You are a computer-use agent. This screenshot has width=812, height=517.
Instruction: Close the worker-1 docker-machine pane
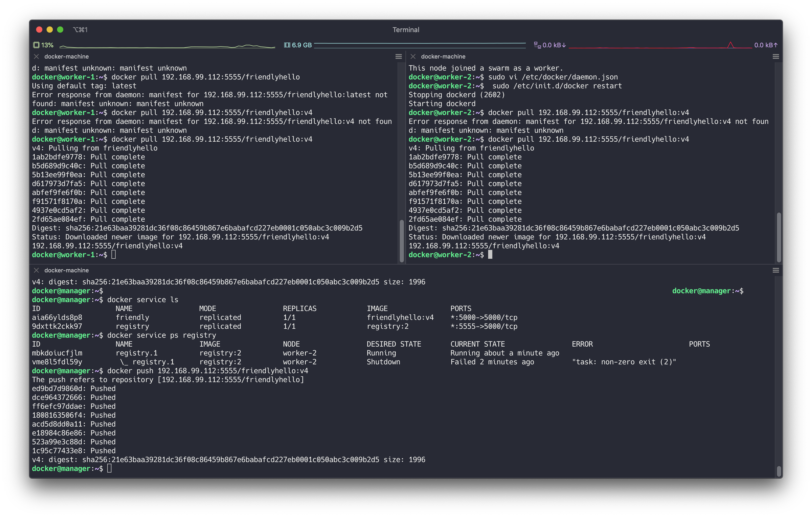tap(37, 56)
